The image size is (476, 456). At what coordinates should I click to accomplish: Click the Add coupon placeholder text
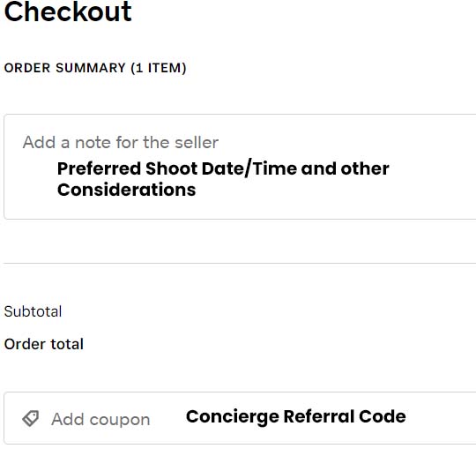point(100,420)
